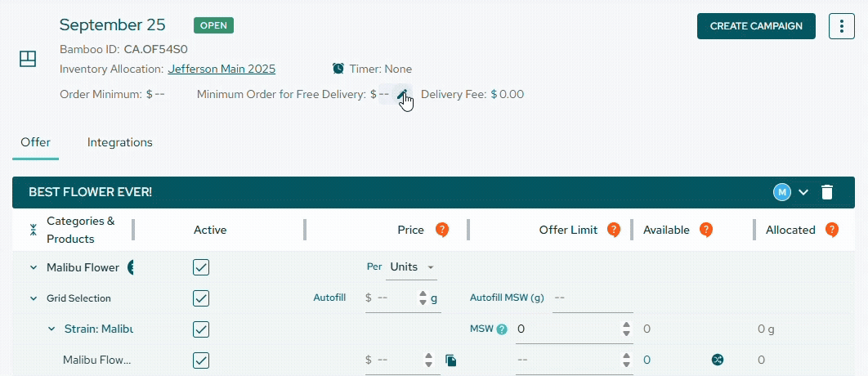Copy price icon on Malibu Flow row

tap(451, 360)
